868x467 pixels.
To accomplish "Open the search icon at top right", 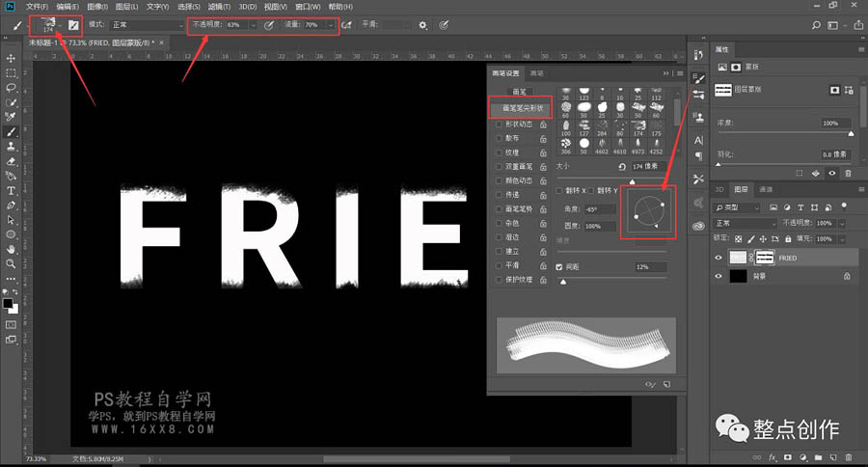I will (816, 25).
